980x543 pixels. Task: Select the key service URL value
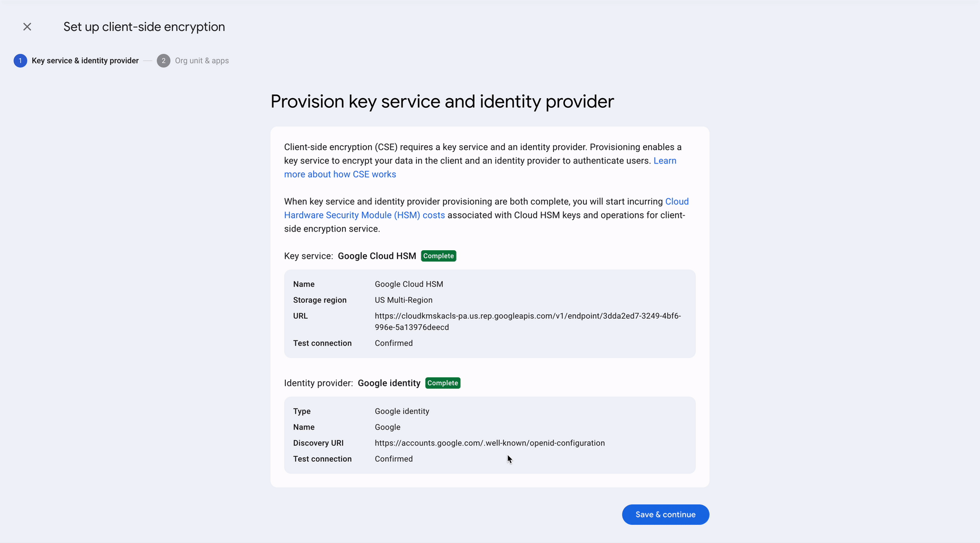click(x=527, y=322)
